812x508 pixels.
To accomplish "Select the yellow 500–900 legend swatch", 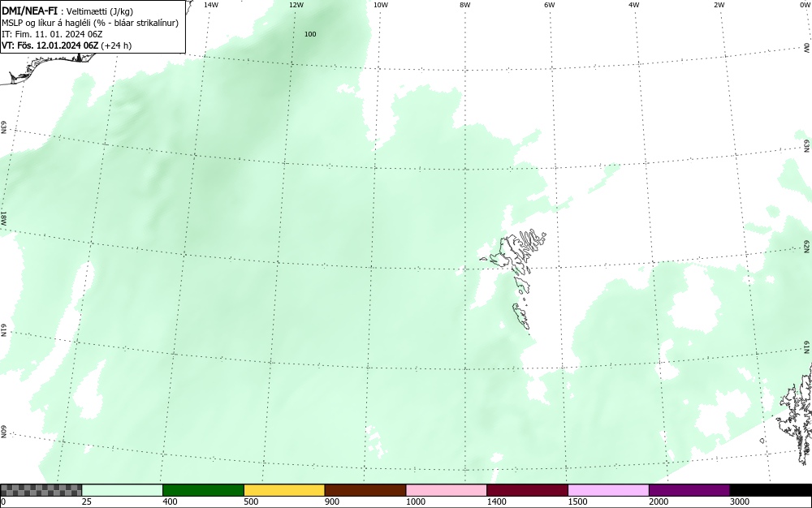I will tap(284, 490).
